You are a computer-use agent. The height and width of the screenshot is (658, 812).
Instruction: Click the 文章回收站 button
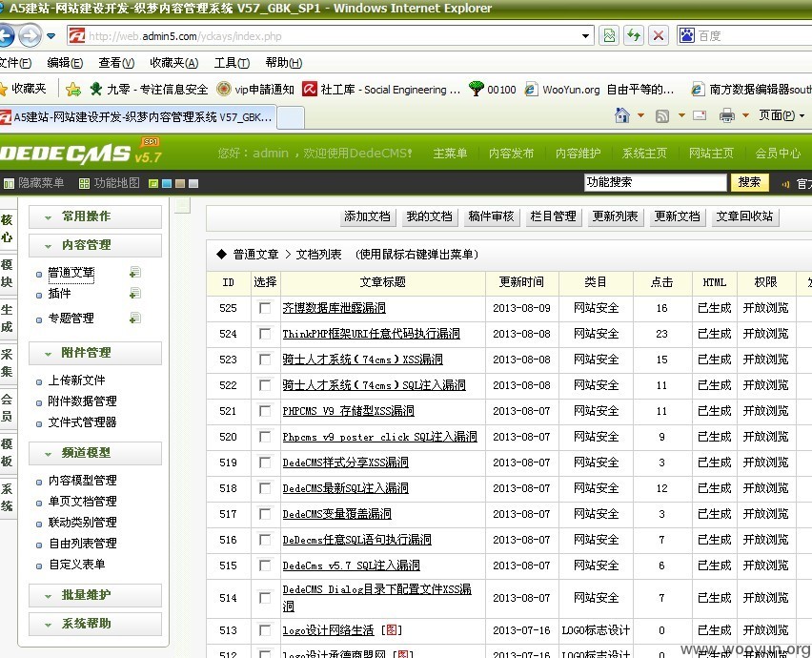(744, 216)
